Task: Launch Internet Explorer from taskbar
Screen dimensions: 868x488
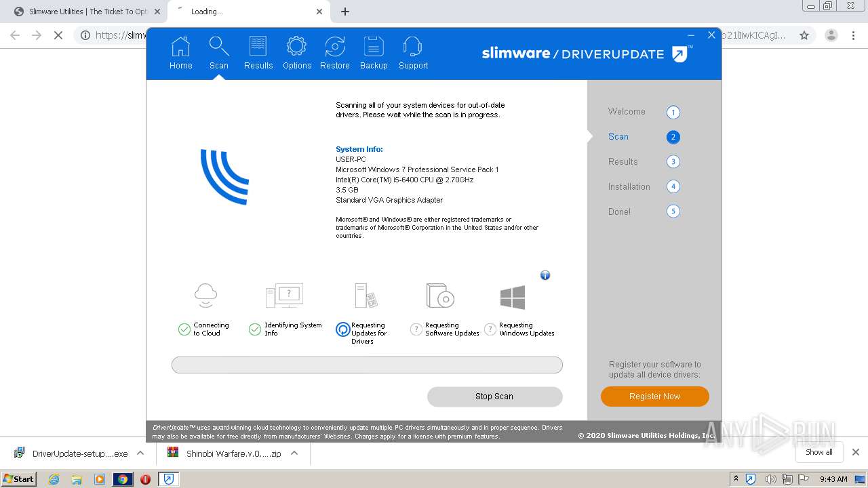Action: [x=54, y=479]
